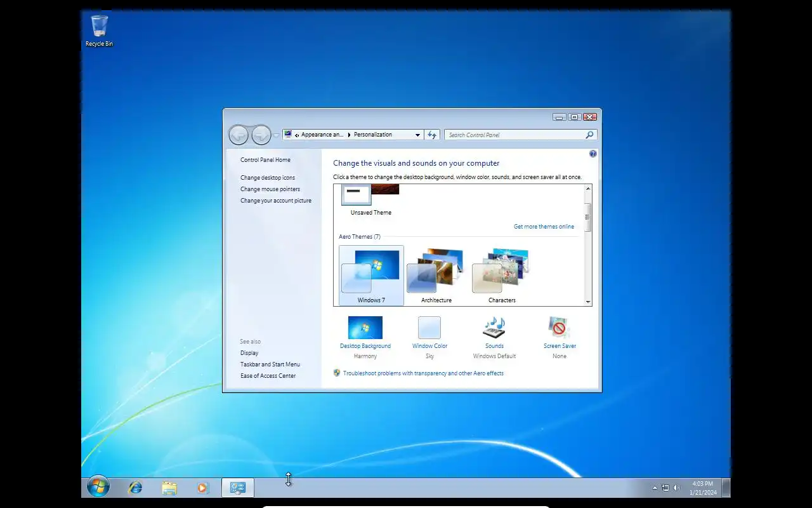Click the Aero Themes (7) heading

[360, 237]
